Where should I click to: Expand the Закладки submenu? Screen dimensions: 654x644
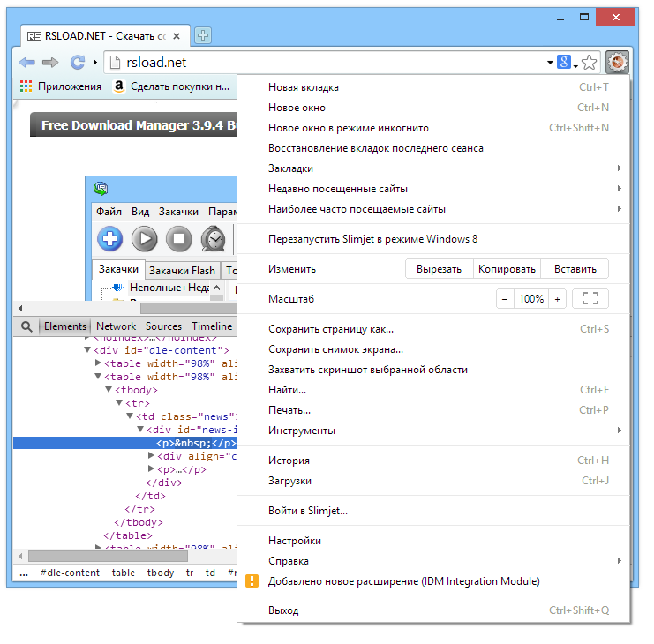pos(433,168)
